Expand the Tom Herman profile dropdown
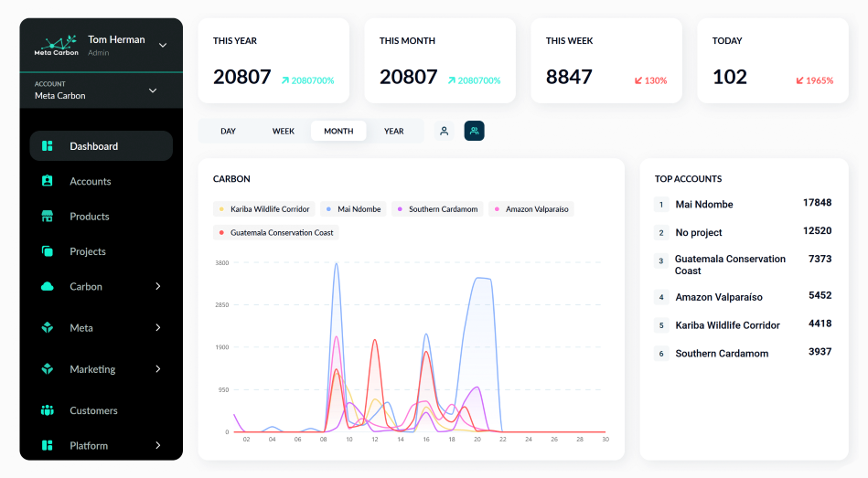Image resolution: width=868 pixels, height=478 pixels. [x=163, y=46]
